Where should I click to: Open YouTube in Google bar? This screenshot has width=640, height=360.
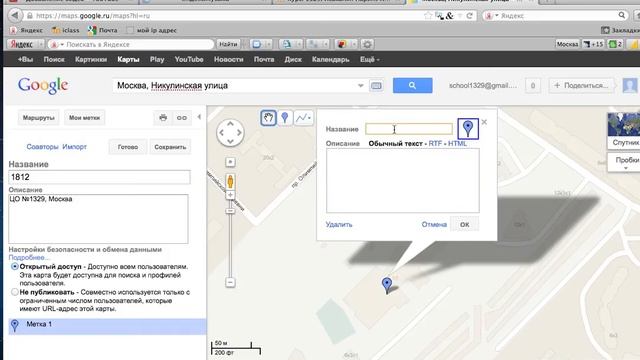pos(189,59)
